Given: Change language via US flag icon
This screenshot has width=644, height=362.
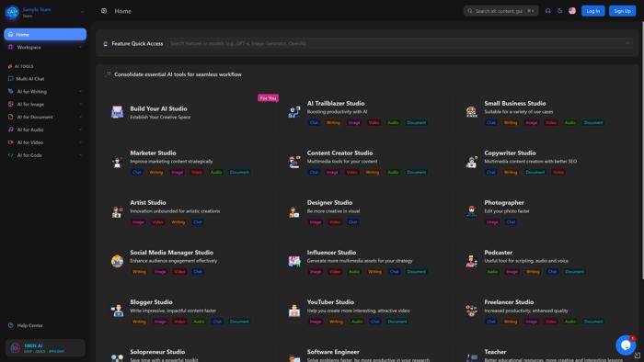Looking at the screenshot, I should 572,11.
